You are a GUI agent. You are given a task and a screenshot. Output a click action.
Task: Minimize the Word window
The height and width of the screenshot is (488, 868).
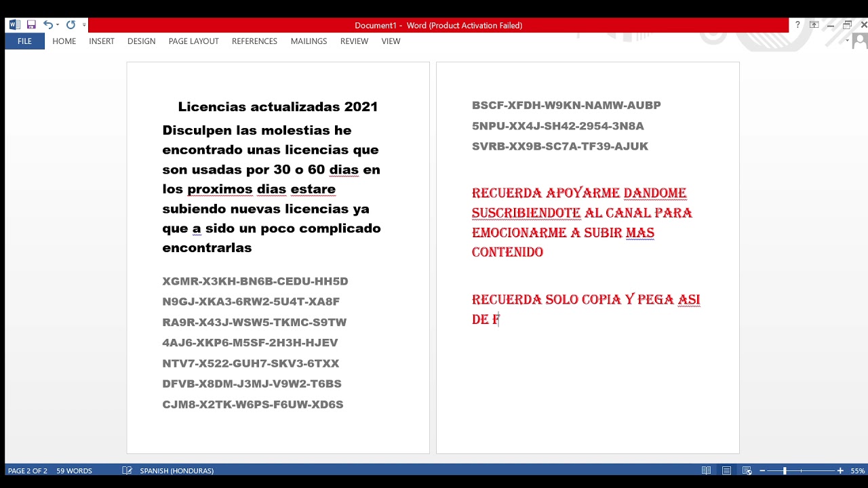tap(831, 25)
